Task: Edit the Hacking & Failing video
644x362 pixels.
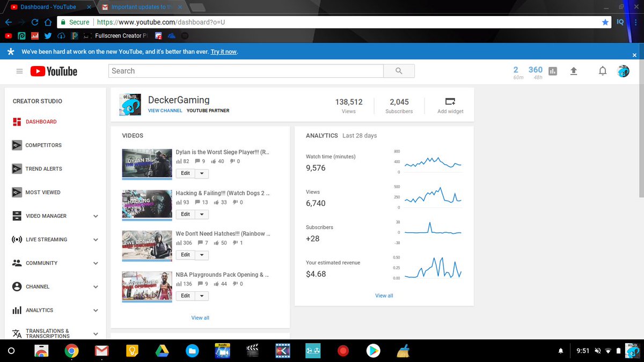Action: pos(185,214)
